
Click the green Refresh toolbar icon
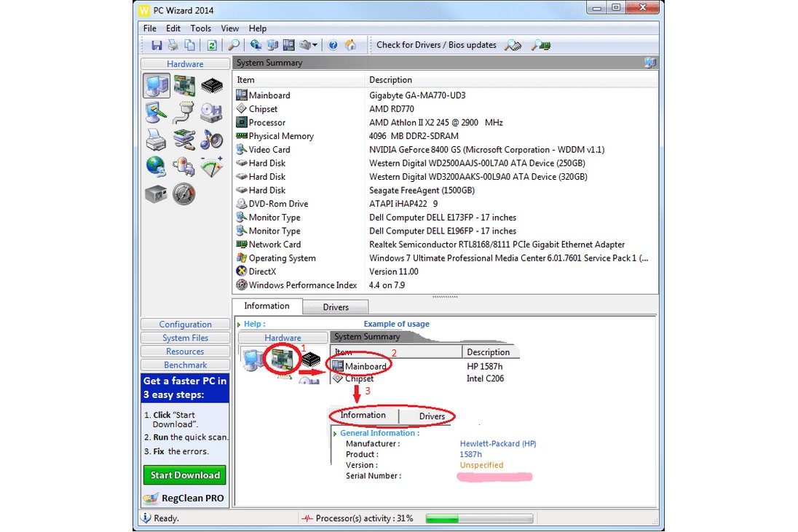tap(212, 45)
